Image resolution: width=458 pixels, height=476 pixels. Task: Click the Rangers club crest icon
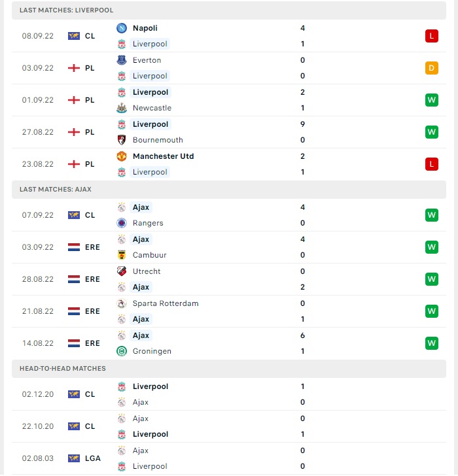pos(122,223)
